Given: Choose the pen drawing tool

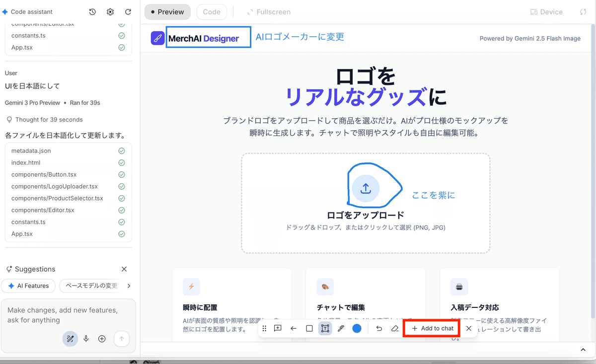Looking at the screenshot, I should [x=341, y=328].
